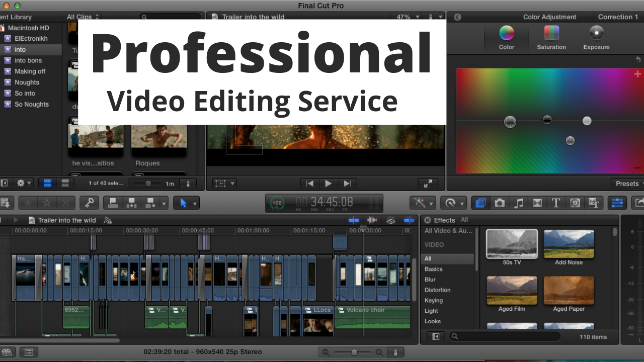Screen dimensions: 644x362
Task: Enable audio solo above the timeline
Action: [x=391, y=220]
